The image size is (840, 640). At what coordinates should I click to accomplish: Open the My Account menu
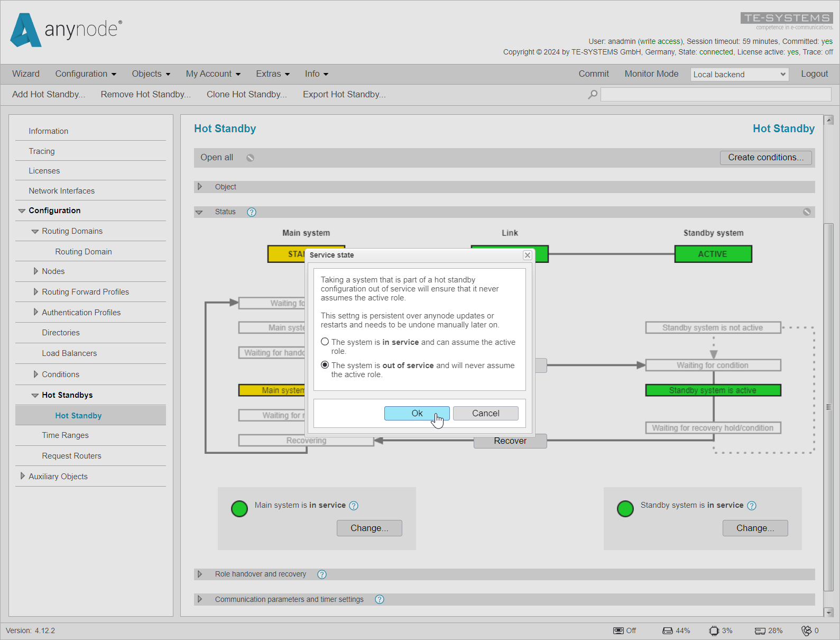213,74
